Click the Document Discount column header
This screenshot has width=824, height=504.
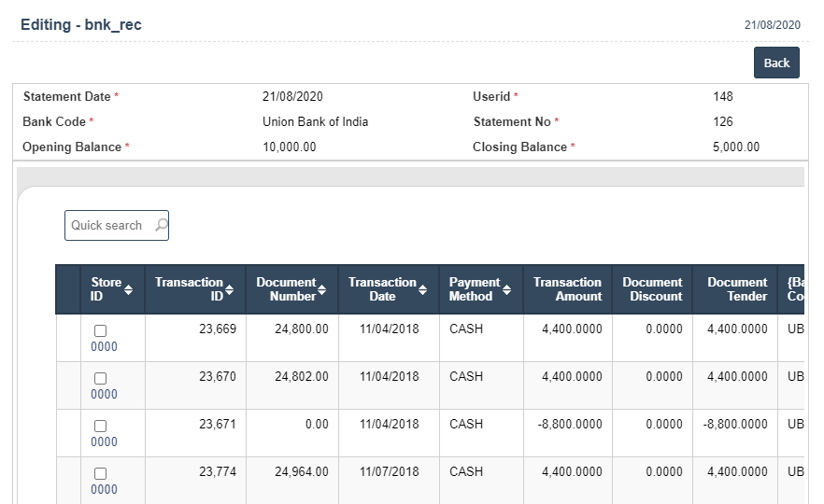(652, 289)
